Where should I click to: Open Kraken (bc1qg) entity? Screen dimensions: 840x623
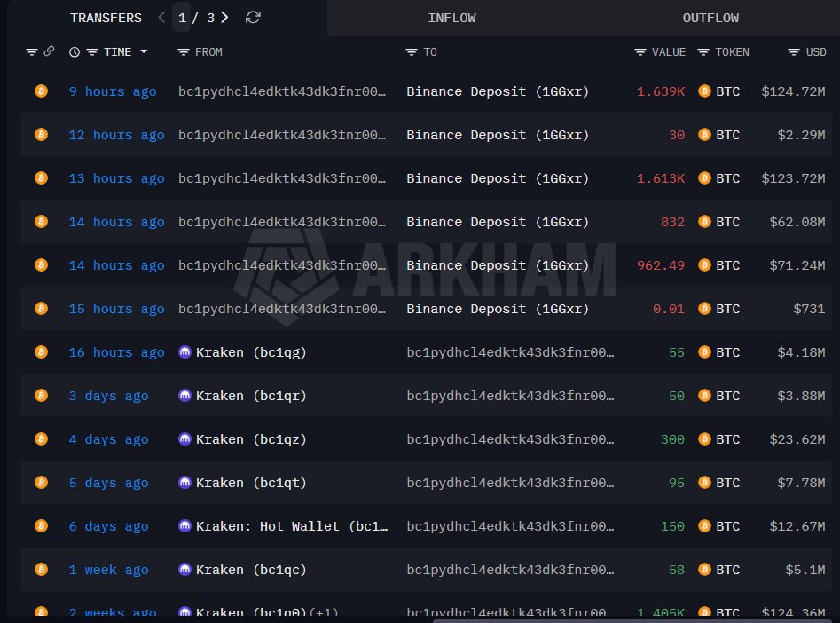pyautogui.click(x=251, y=352)
